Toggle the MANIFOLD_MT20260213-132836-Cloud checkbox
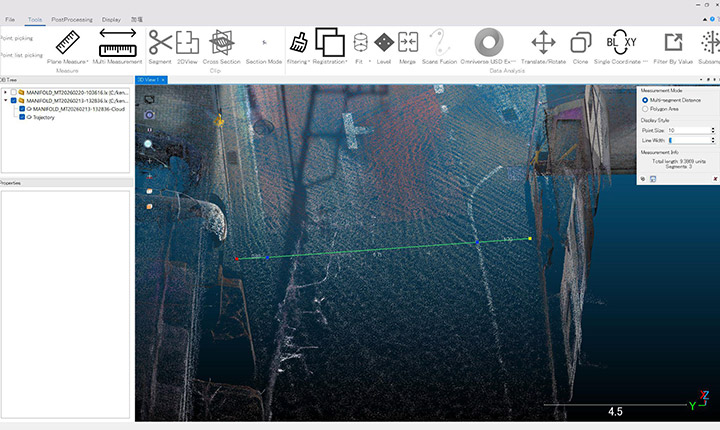 22,109
